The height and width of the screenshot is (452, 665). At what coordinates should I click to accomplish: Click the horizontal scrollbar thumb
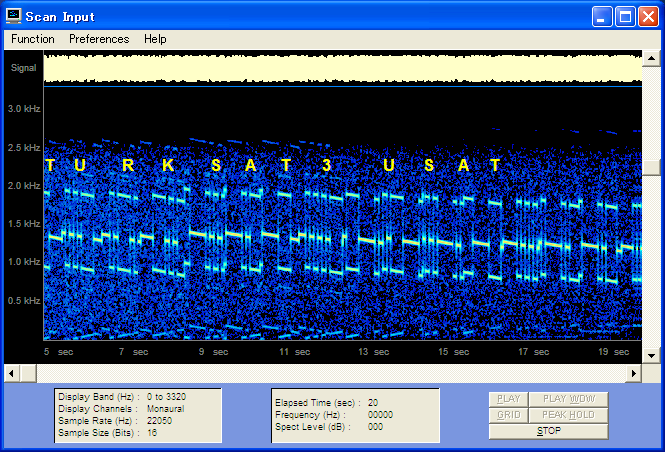tap(28, 374)
